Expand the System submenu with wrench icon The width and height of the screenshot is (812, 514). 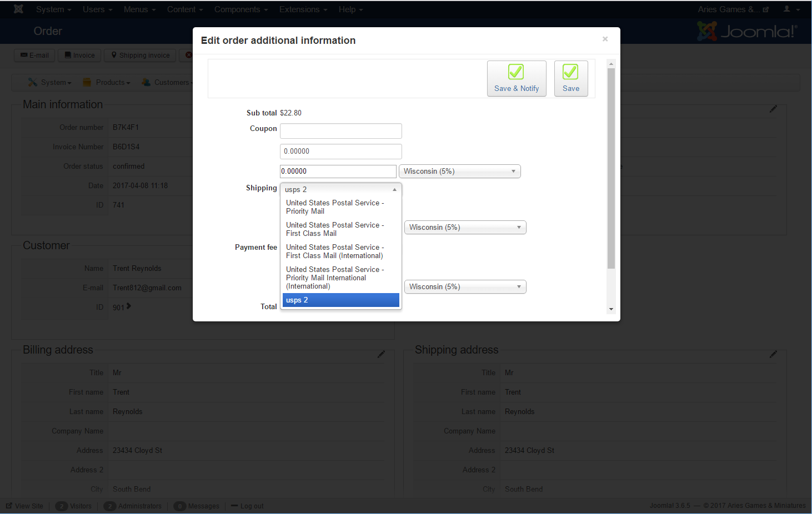tap(50, 83)
